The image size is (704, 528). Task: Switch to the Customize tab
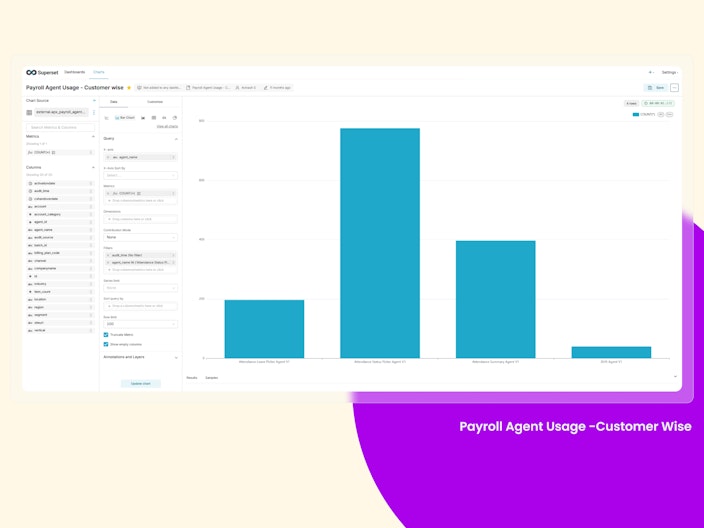155,102
